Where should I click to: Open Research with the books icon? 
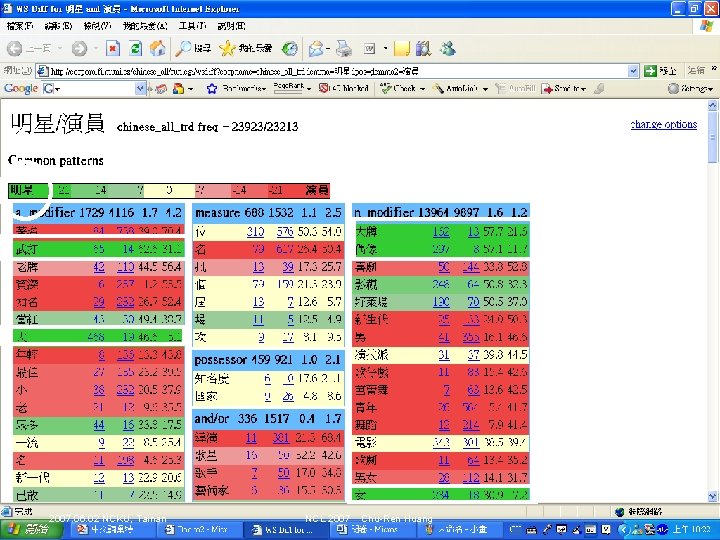click(x=423, y=48)
